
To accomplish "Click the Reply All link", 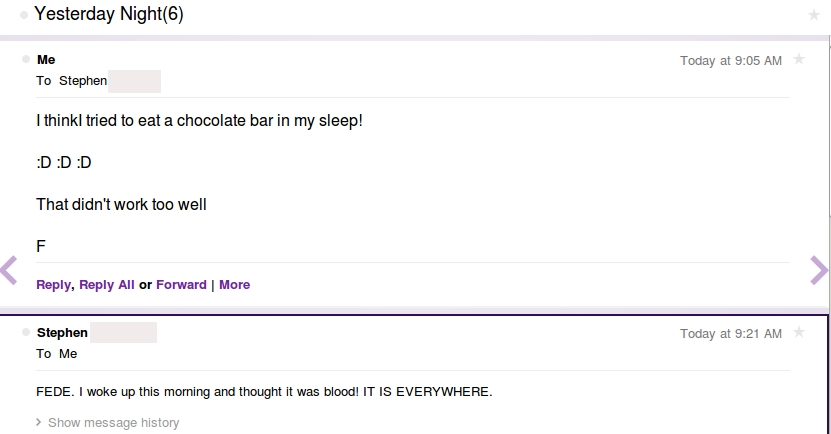I will [x=107, y=285].
